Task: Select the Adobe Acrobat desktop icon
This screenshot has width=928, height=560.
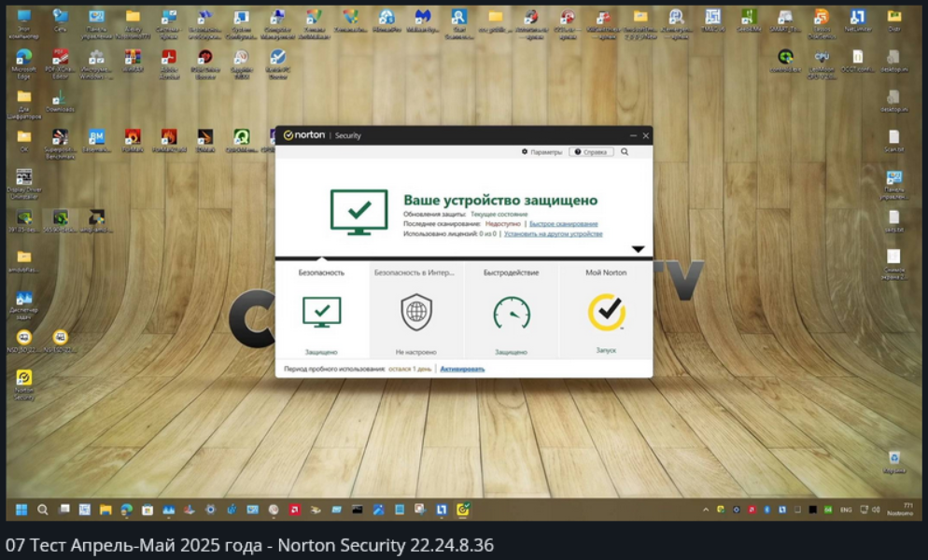Action: 169,63
